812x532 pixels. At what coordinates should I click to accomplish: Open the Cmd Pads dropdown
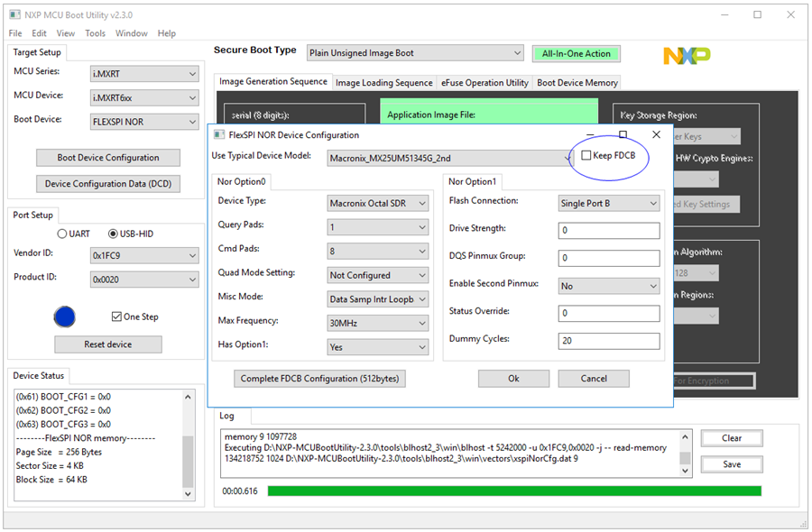click(x=377, y=251)
